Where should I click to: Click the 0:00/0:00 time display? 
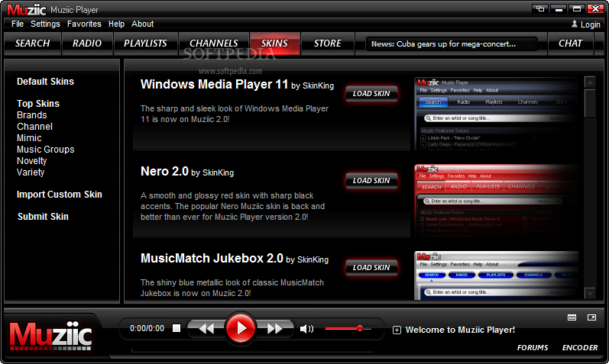[147, 329]
